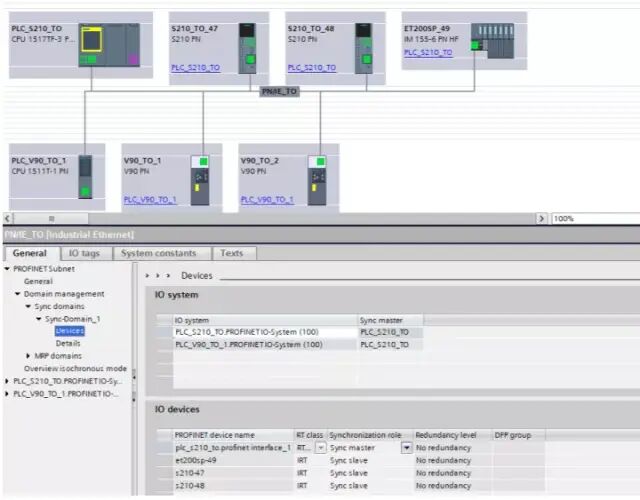Open the Synchronization role dropdown for Sync master

(x=407, y=448)
